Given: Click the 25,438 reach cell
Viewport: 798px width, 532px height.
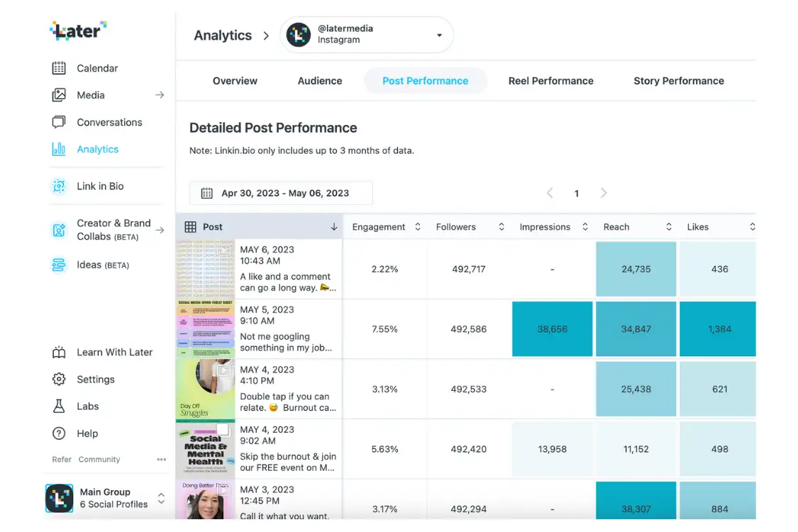Looking at the screenshot, I should click(636, 389).
